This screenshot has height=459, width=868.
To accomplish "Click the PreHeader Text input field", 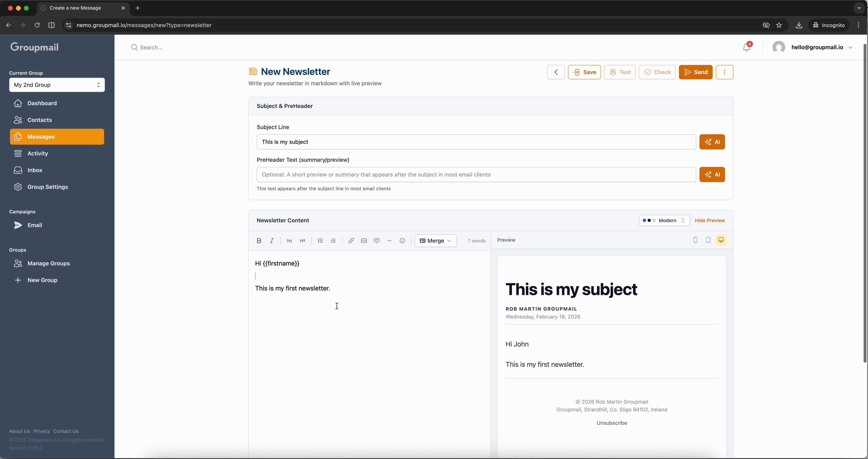I will coord(476,174).
